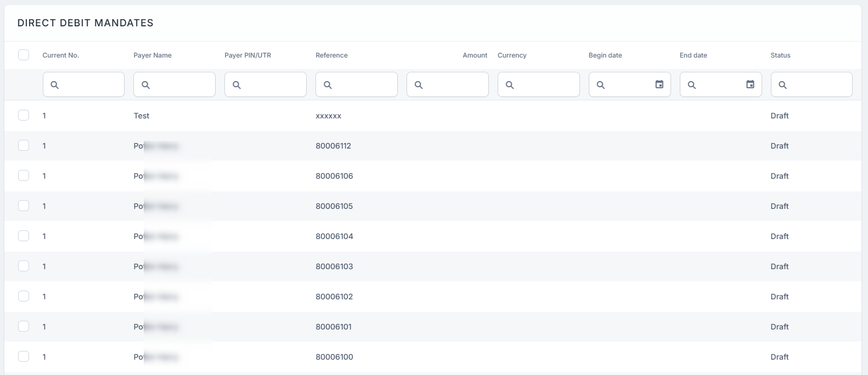Click into the Begin date filter field
The image size is (868, 375).
coord(625,85)
